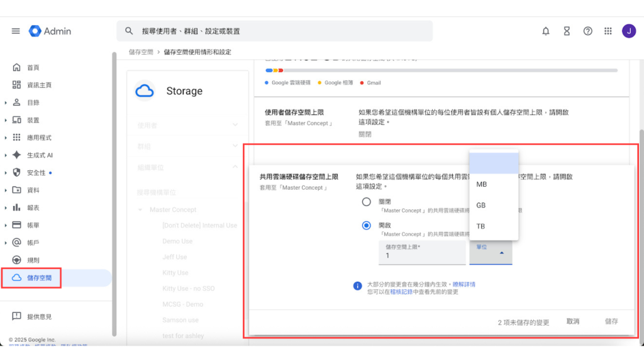
Task: Select Kitty Use - no SSO unit
Action: [x=188, y=288]
